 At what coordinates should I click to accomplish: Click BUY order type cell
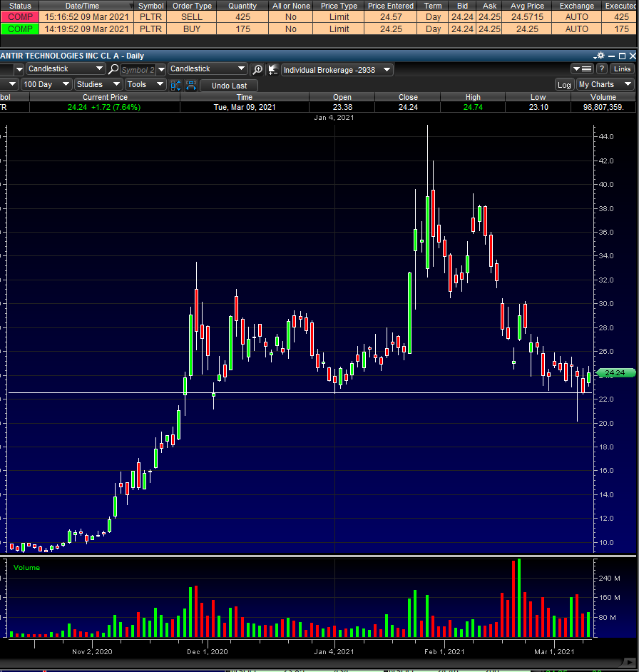(x=192, y=29)
